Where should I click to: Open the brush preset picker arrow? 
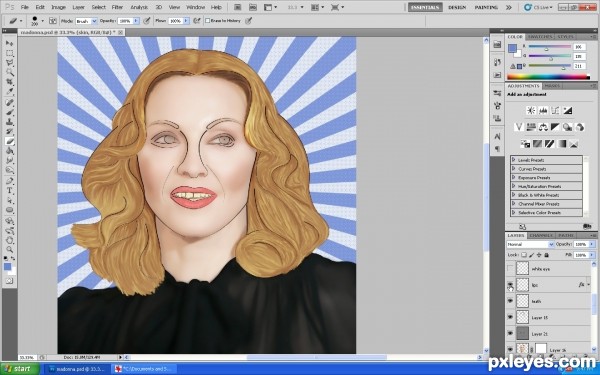coord(42,21)
